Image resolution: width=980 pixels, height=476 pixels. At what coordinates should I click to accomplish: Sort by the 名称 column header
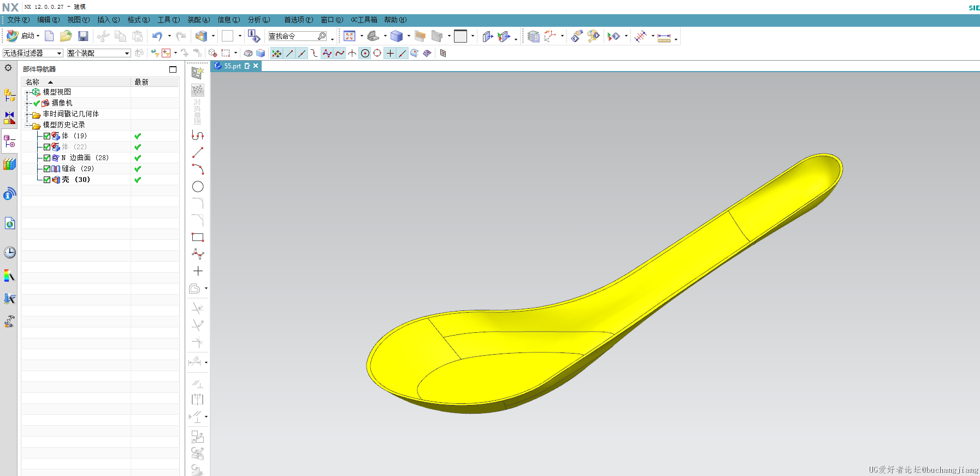coord(76,82)
